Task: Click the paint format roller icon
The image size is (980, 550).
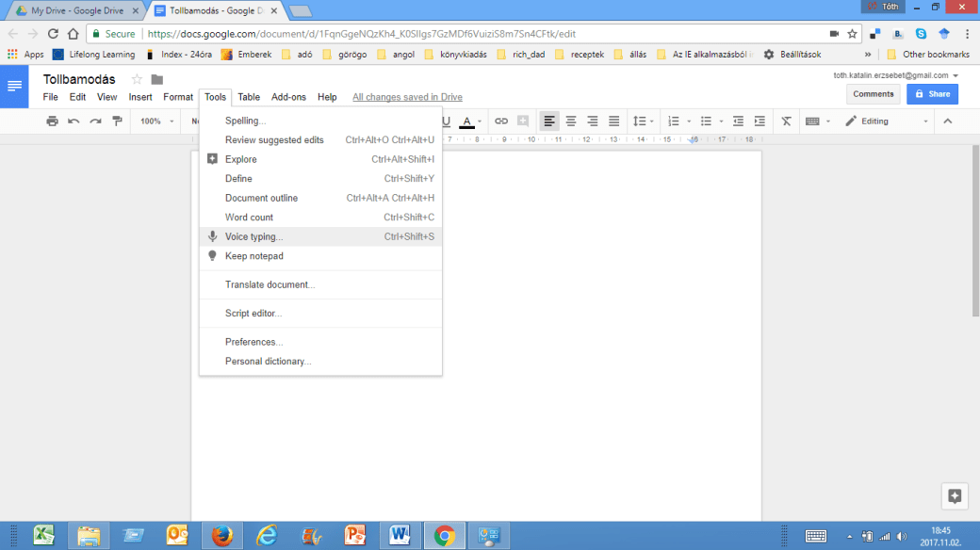Action: tap(117, 121)
